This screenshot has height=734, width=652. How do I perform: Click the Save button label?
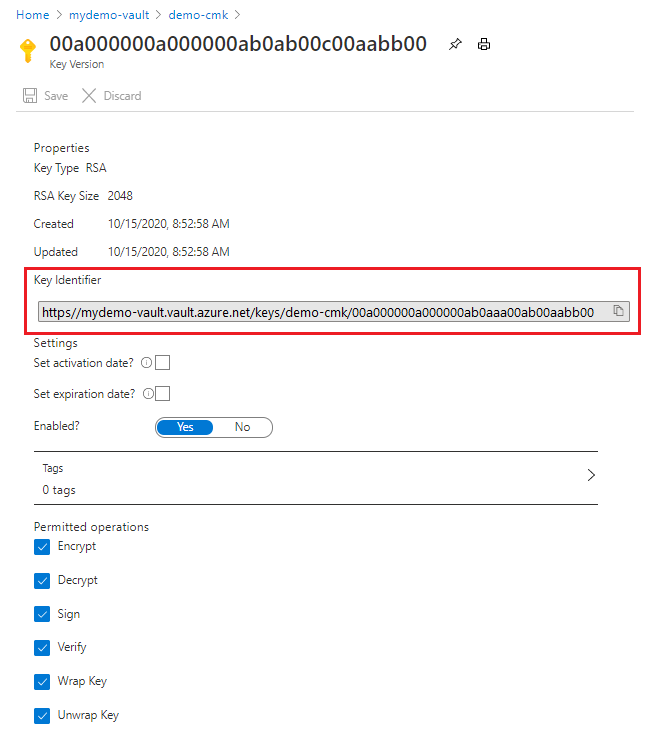click(x=56, y=96)
